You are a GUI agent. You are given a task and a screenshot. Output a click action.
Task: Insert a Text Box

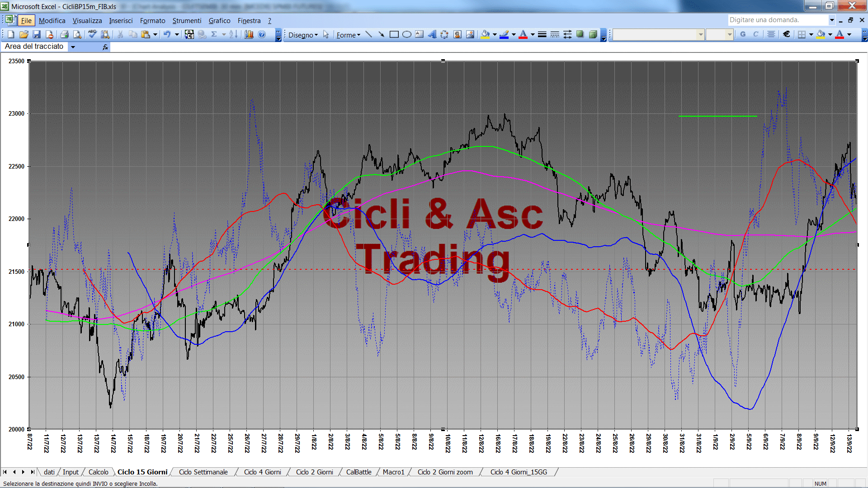click(420, 34)
